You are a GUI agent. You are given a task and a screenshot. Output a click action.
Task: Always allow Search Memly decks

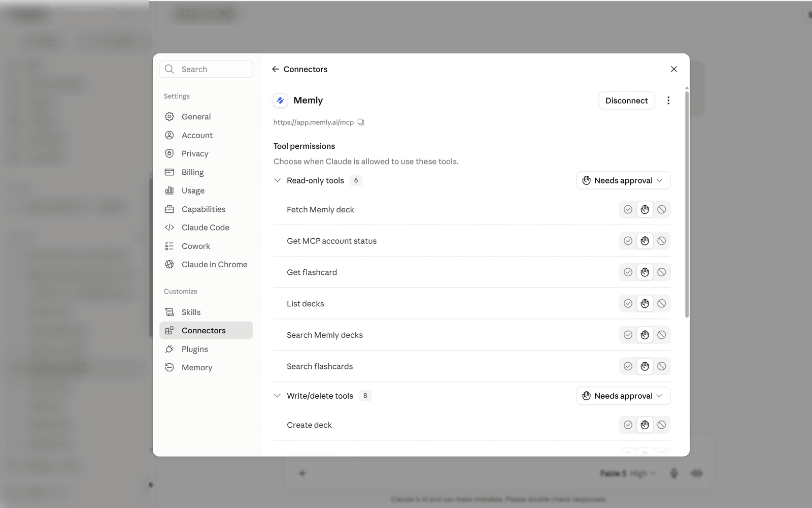(628, 335)
